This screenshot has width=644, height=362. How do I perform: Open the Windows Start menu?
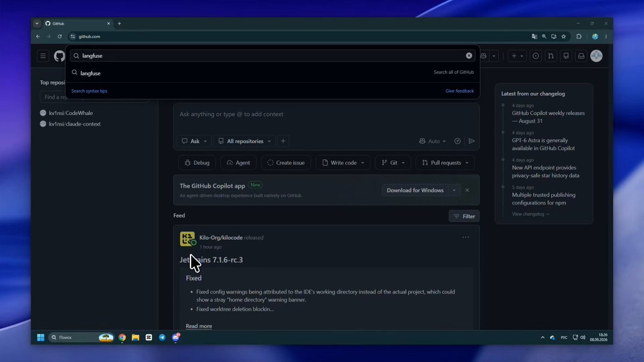41,337
